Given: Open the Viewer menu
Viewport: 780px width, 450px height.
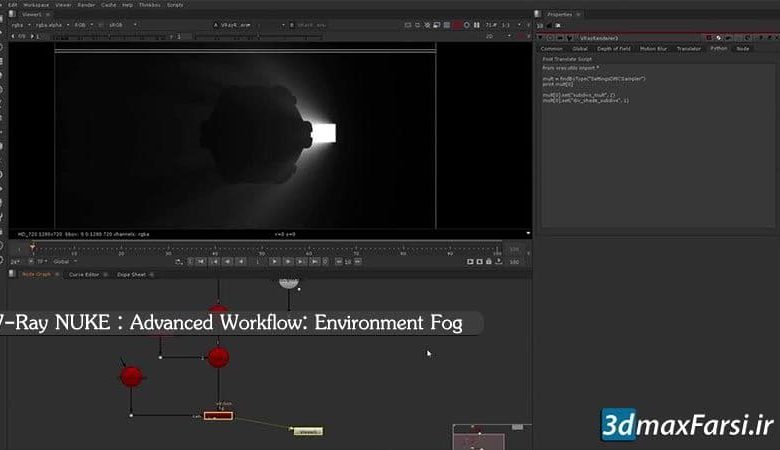Looking at the screenshot, I should tap(63, 4).
